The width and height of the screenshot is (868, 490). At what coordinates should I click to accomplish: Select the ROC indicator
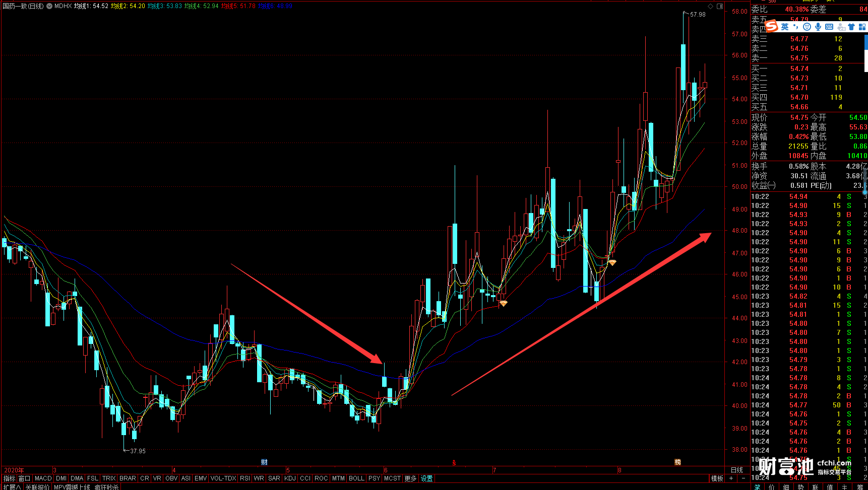[321, 478]
